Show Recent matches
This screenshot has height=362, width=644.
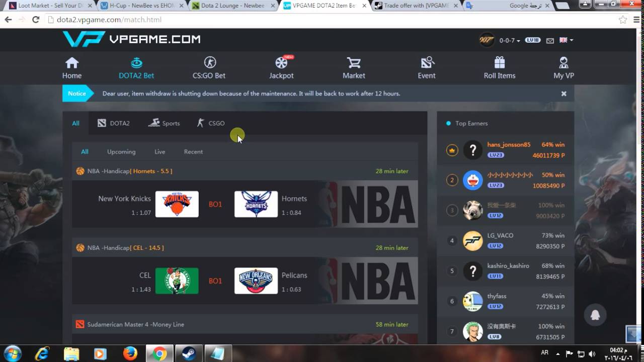(x=193, y=152)
